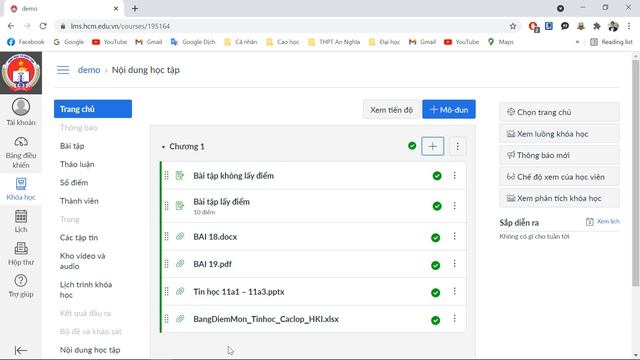
Task: Open Bài tập không lấy điểm item
Action: 233,176
